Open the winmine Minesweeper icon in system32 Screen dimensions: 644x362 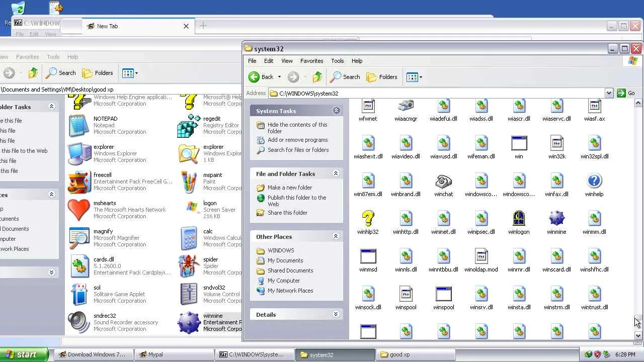coord(556,219)
